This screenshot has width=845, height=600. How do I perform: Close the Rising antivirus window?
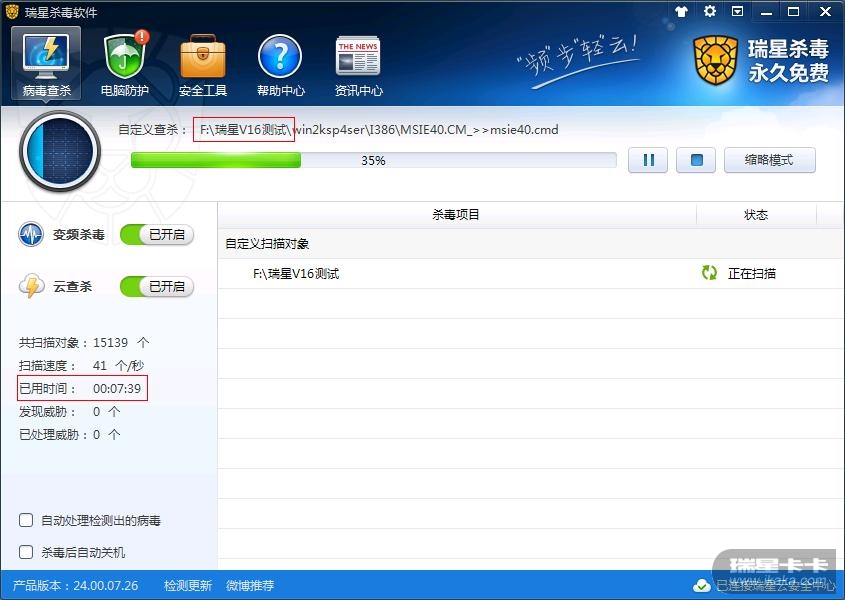pos(825,11)
